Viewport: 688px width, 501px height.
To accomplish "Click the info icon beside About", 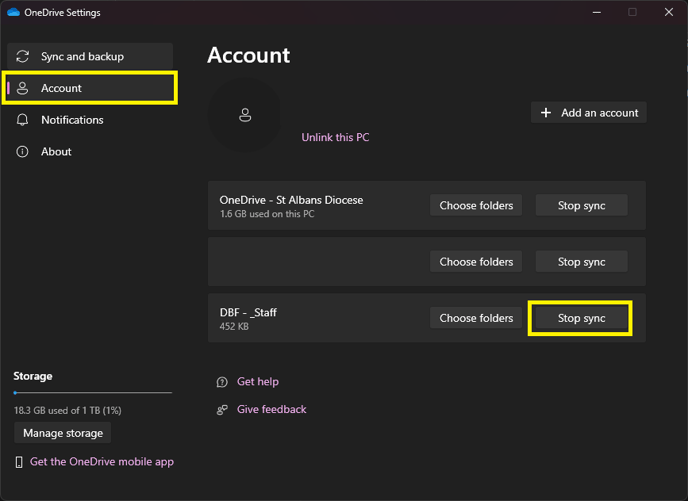I will (x=22, y=151).
